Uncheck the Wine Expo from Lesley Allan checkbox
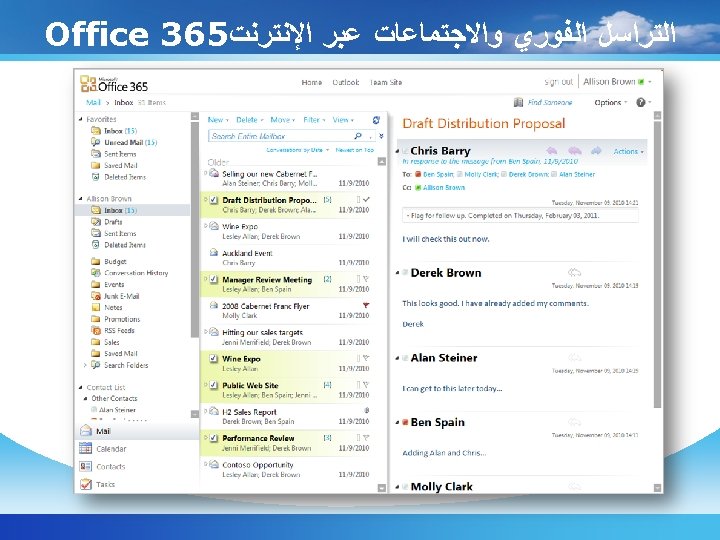Viewport: 720px width, 540px height. point(214,359)
